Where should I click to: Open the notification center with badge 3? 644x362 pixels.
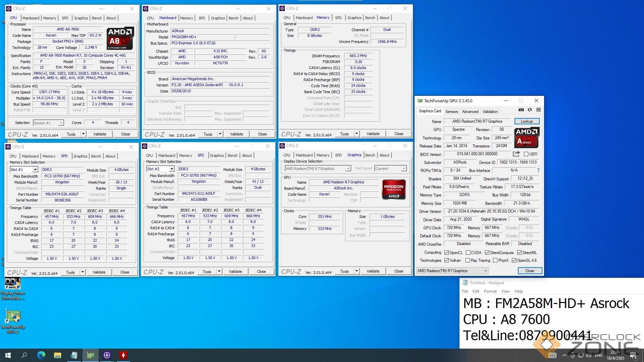634,356
